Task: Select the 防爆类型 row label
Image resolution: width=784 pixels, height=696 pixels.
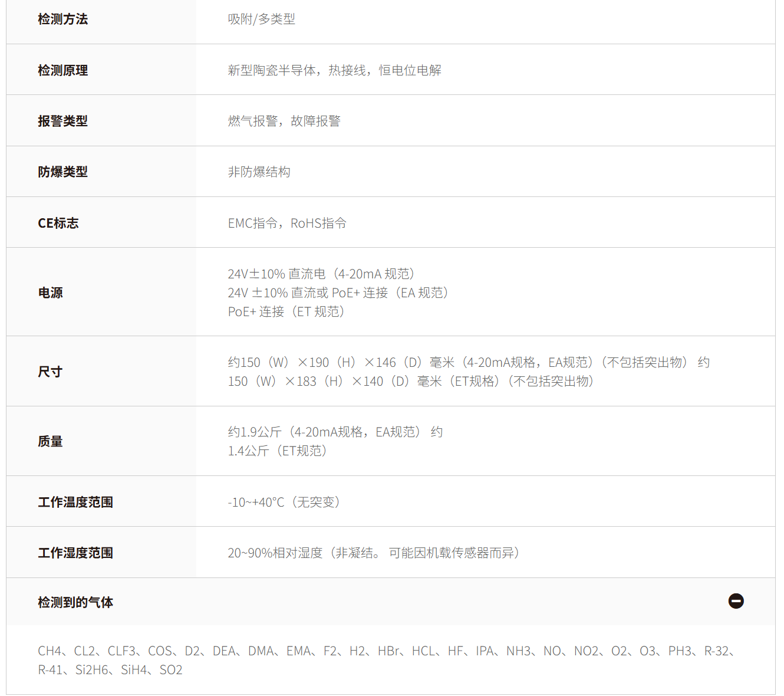Action: pyautogui.click(x=63, y=172)
